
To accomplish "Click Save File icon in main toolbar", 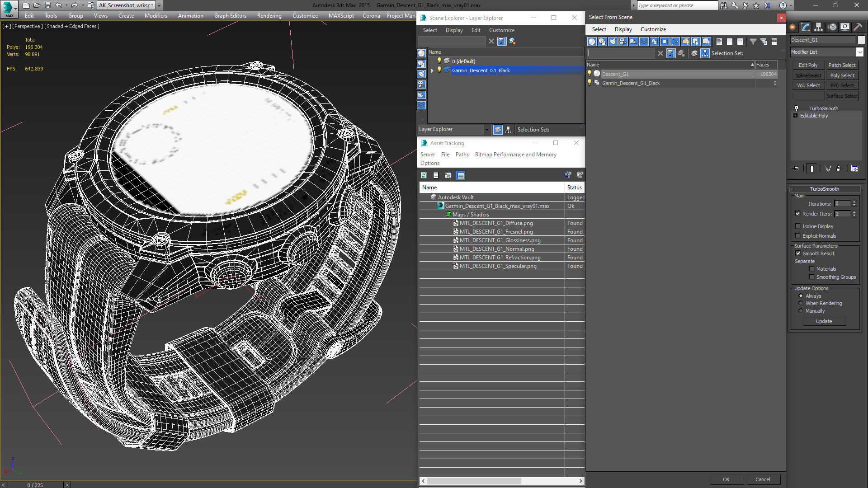I will coord(47,5).
